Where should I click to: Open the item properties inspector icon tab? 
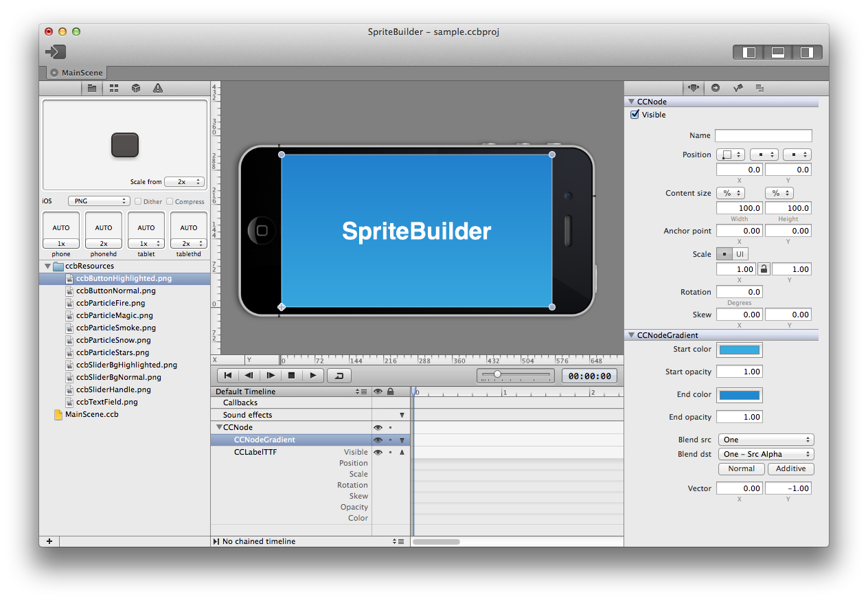tap(694, 88)
